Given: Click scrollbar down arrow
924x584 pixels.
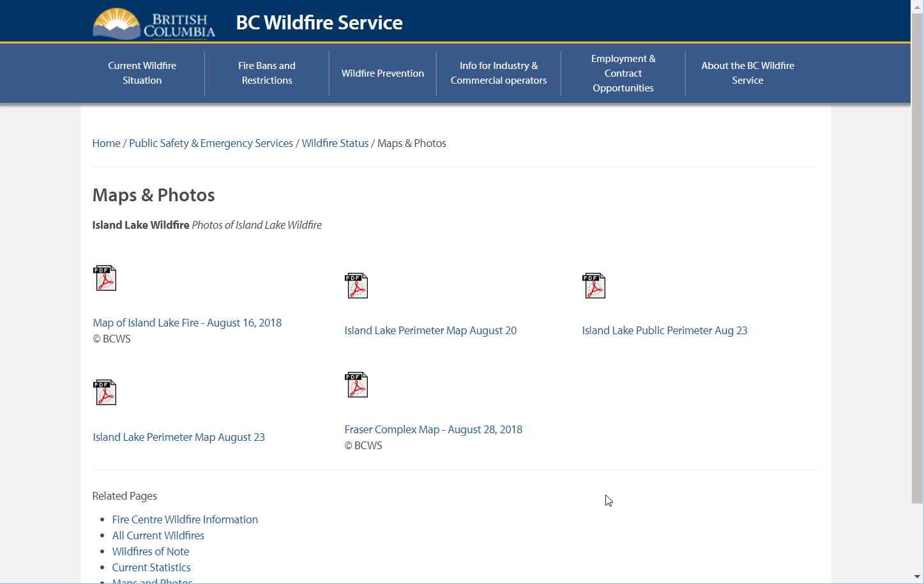Looking at the screenshot, I should (x=917, y=577).
